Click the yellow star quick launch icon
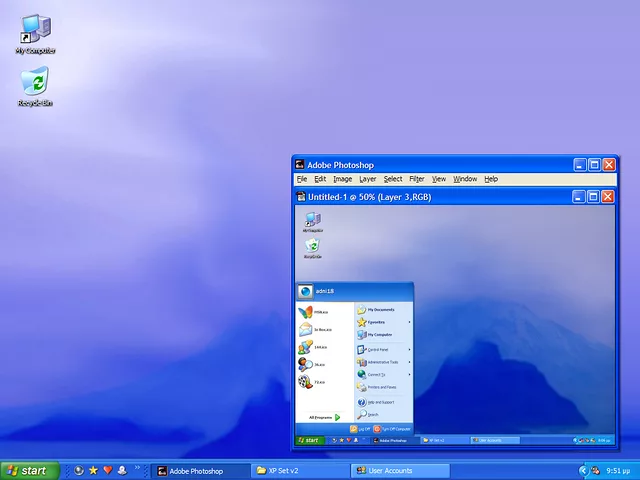 [x=94, y=470]
